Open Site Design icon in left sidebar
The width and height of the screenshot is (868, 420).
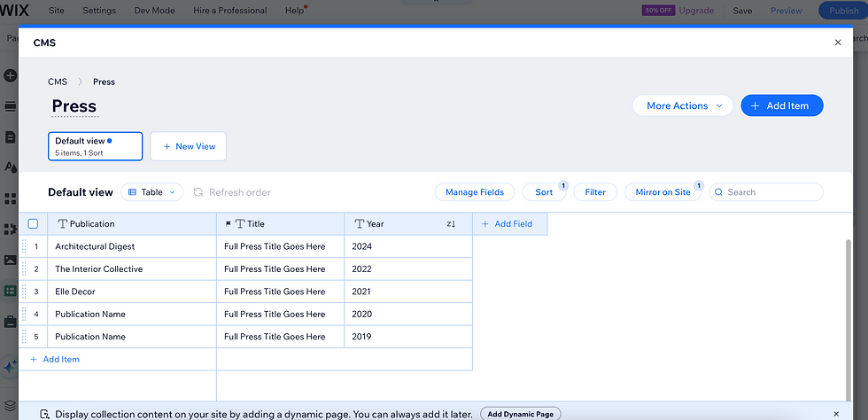tap(10, 167)
